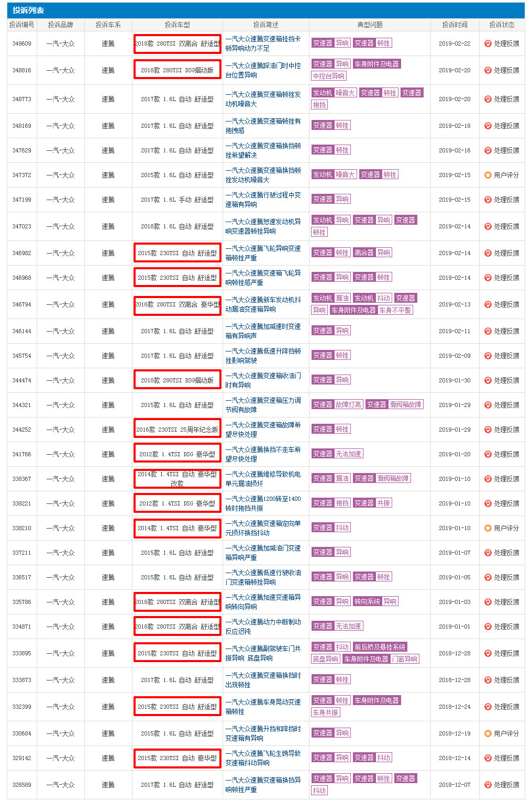Select the 2016款 230TSI 25周年纪念版 model cell

point(177,430)
